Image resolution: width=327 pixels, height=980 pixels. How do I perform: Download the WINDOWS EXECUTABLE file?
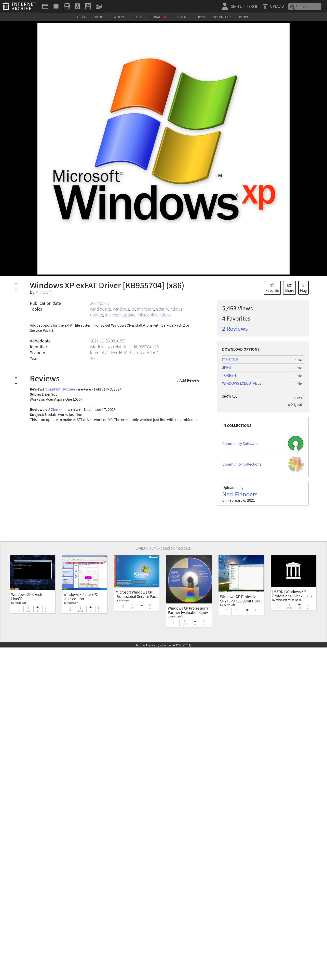(x=241, y=383)
